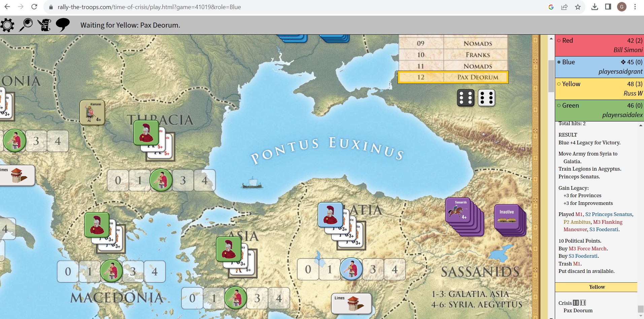Open the chat speech-bubble icon
The width and height of the screenshot is (644, 319).
(62, 25)
